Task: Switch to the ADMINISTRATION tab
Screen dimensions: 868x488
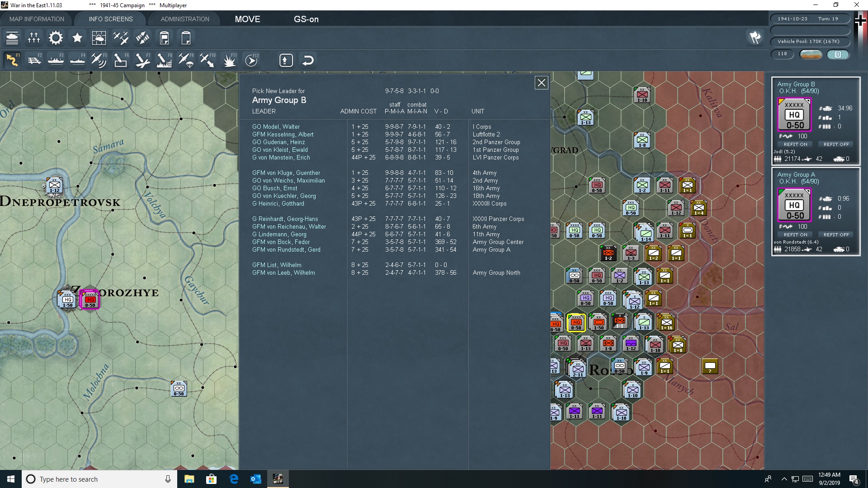Action: tap(185, 19)
